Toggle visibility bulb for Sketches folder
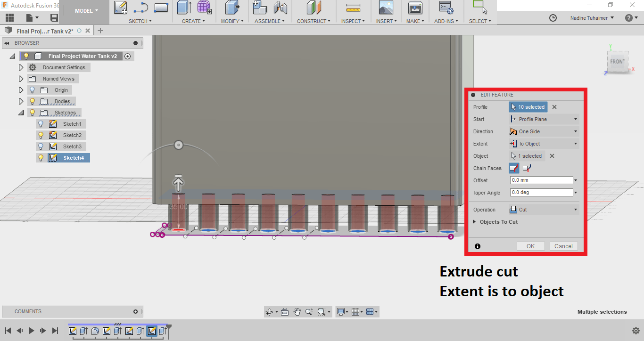Screen dimensions: 644x341 [x=33, y=113]
